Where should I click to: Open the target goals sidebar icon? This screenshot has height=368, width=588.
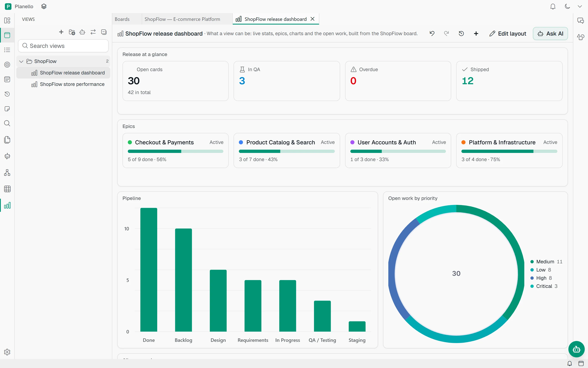7,64
